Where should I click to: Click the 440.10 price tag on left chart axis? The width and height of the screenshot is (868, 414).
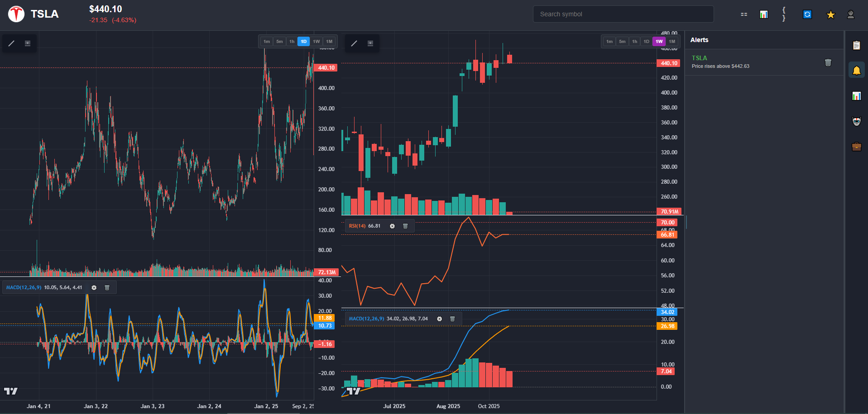tap(326, 68)
